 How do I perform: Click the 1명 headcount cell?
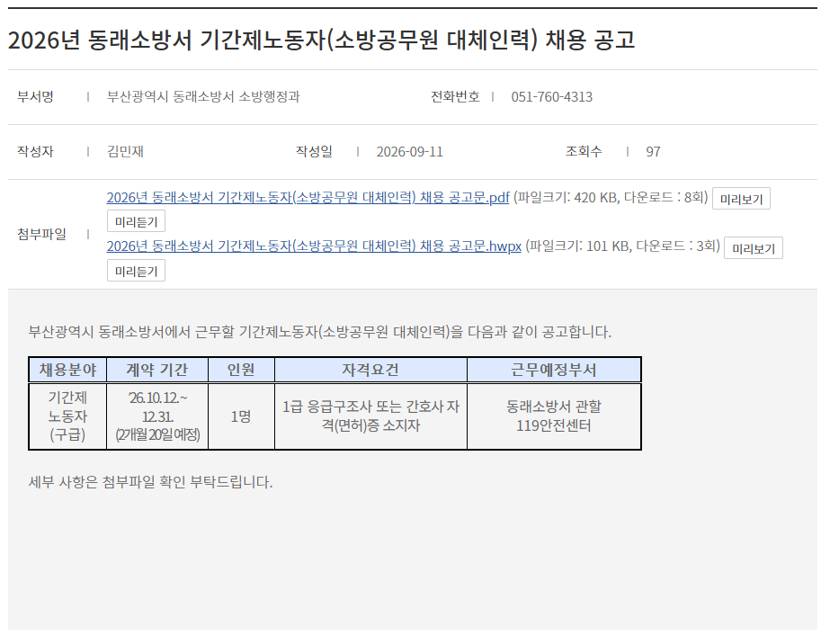click(241, 416)
